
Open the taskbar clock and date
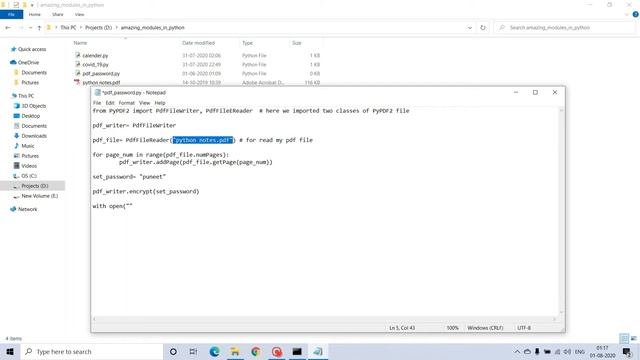[x=602, y=351]
